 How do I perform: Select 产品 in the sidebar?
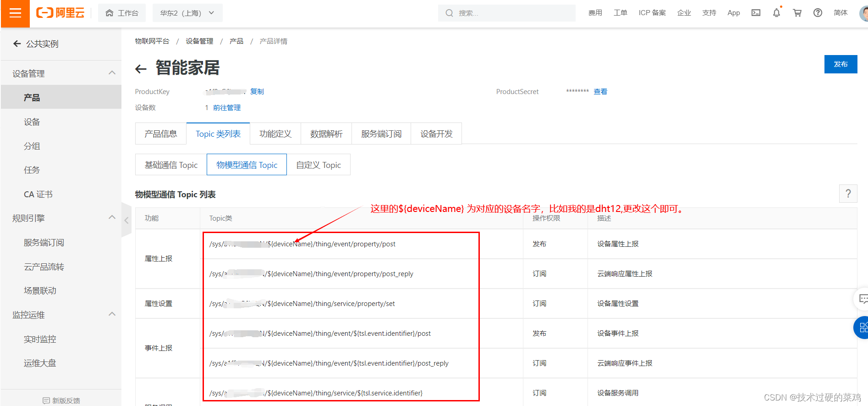(61, 97)
